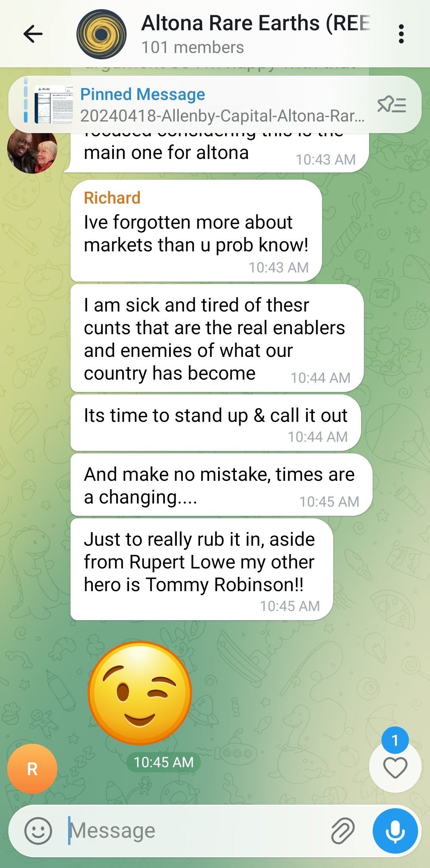430x868 pixels.
Task: Tap the heart reactions jump button
Action: click(395, 767)
